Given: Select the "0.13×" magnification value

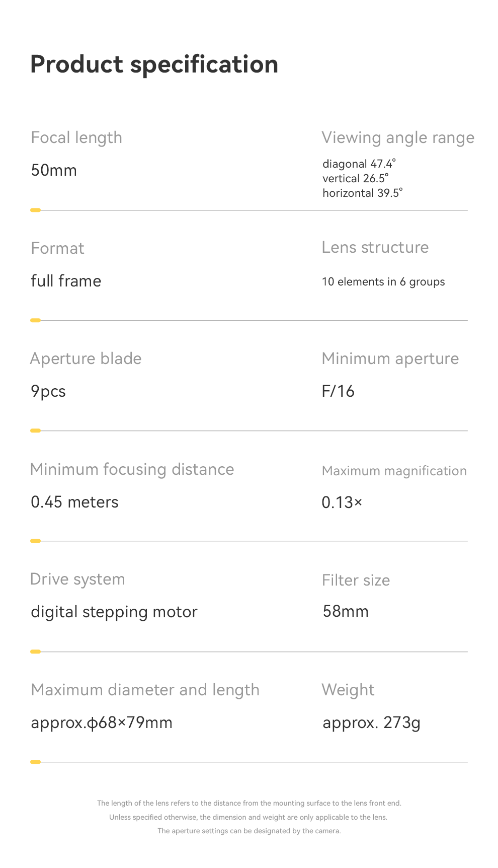Looking at the screenshot, I should pos(342,502).
